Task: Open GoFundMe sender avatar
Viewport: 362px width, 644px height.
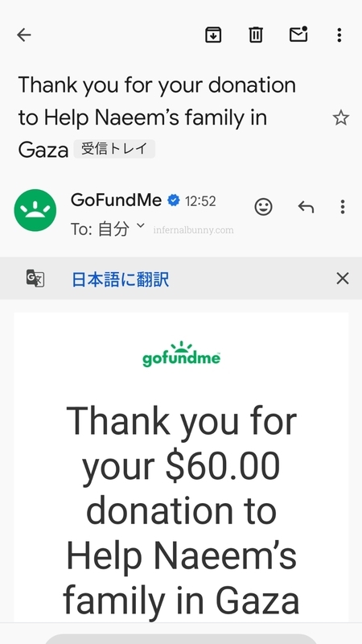Action: tap(35, 210)
